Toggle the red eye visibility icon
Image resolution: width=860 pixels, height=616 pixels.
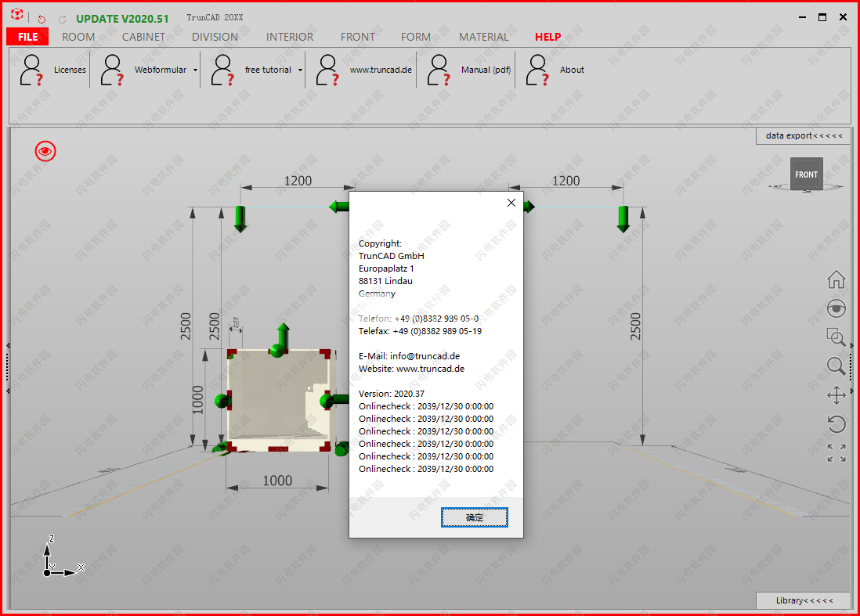point(45,151)
